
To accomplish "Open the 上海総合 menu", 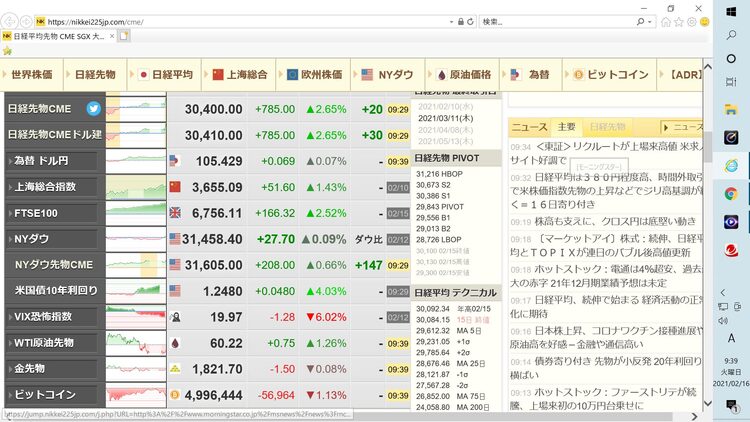I will click(239, 75).
